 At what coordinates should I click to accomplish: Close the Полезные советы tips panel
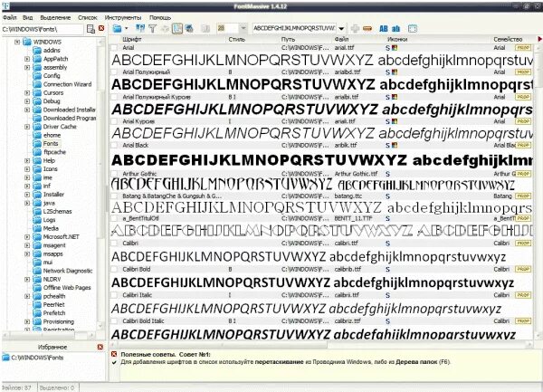(x=114, y=354)
